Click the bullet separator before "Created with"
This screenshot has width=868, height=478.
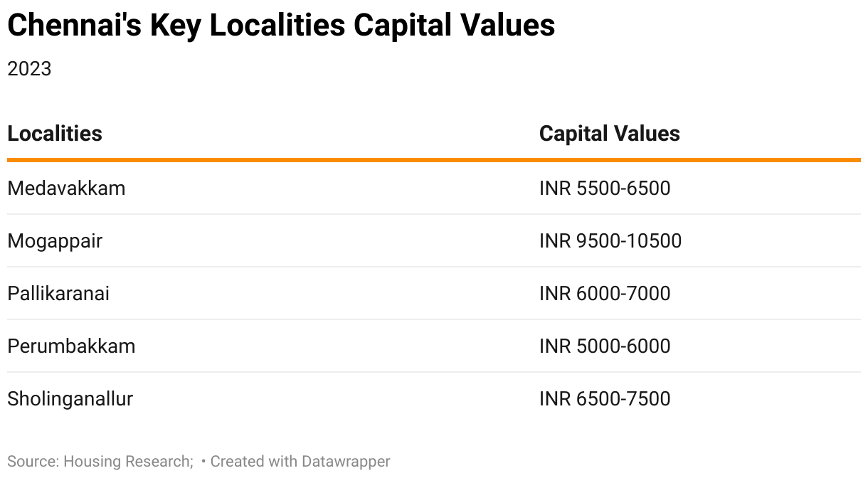[204, 462]
